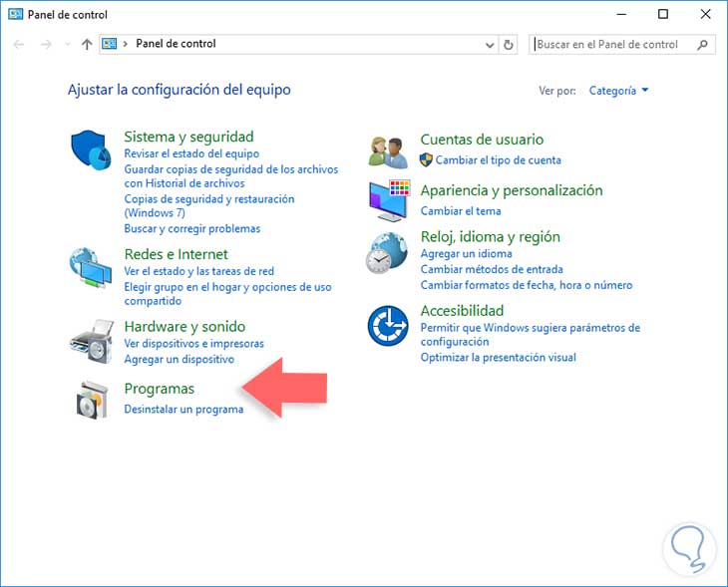This screenshot has width=728, height=587.
Task: Click Ver el estado y las tareas de red
Action: pos(199,271)
